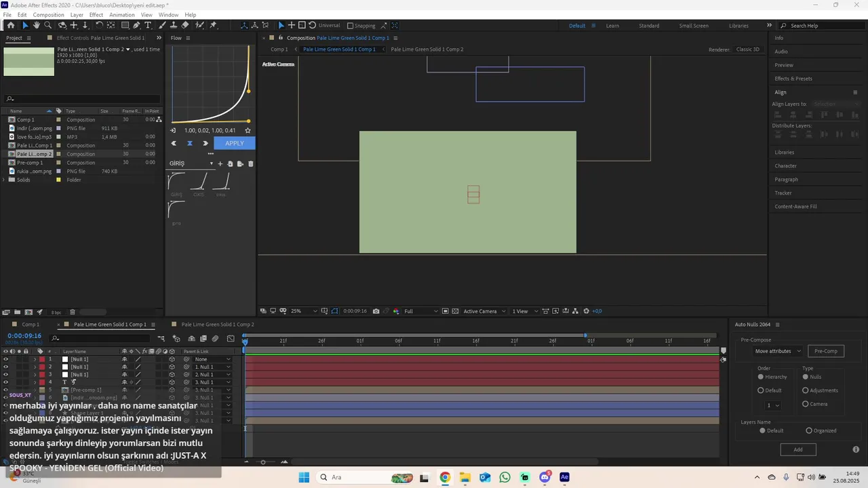Click reset exposure icon in viewer footer
Image resolution: width=868 pixels, height=488 pixels.
(x=587, y=311)
